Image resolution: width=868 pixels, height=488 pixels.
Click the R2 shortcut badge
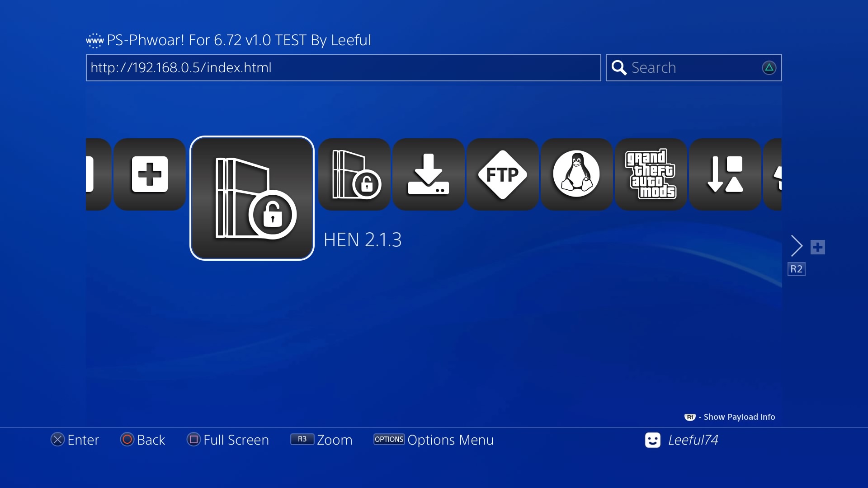[797, 269]
